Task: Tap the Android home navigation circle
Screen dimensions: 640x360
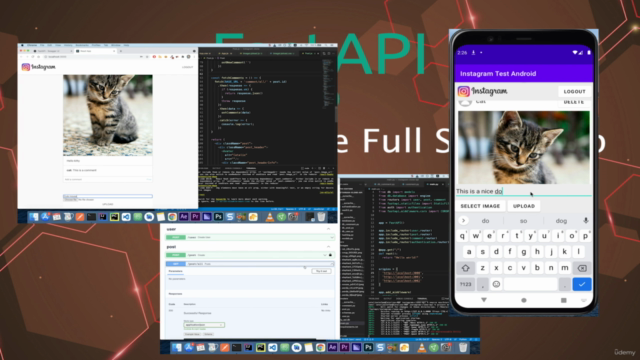Action: click(524, 300)
